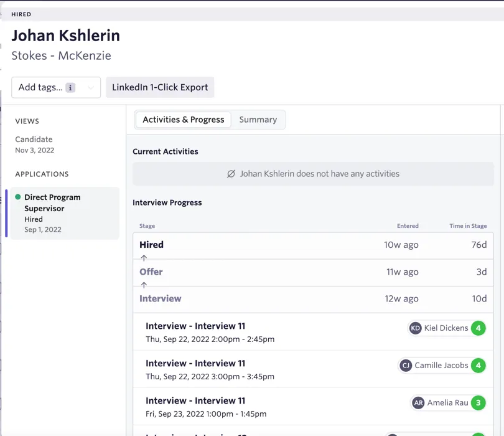The image size is (504, 436).
Task: Click the up arrow below Offer stage
Action: [x=144, y=285]
